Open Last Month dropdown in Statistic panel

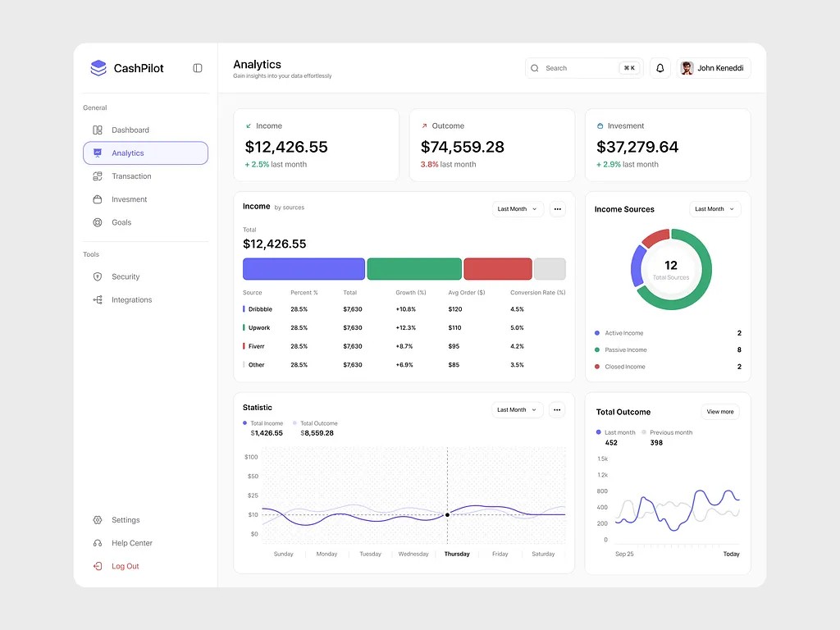point(518,409)
